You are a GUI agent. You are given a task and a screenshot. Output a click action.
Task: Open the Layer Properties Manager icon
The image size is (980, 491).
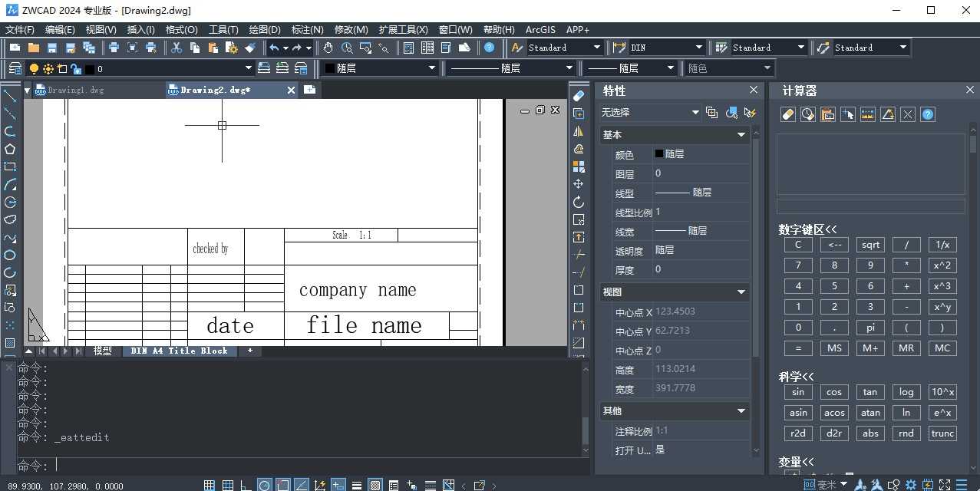(x=15, y=68)
